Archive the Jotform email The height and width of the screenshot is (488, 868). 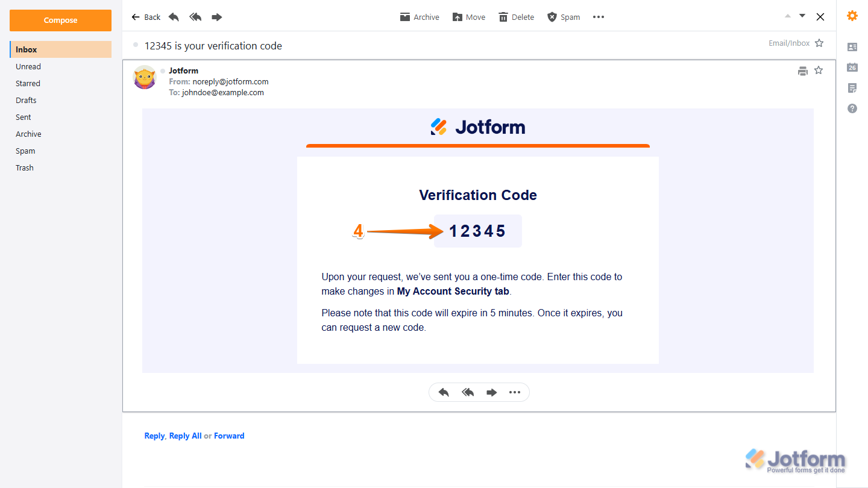[420, 17]
